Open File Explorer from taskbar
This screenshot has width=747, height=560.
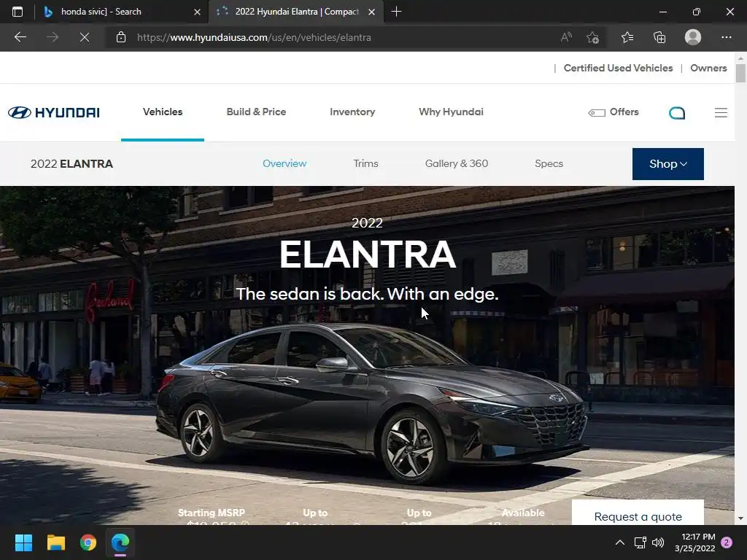pos(55,542)
